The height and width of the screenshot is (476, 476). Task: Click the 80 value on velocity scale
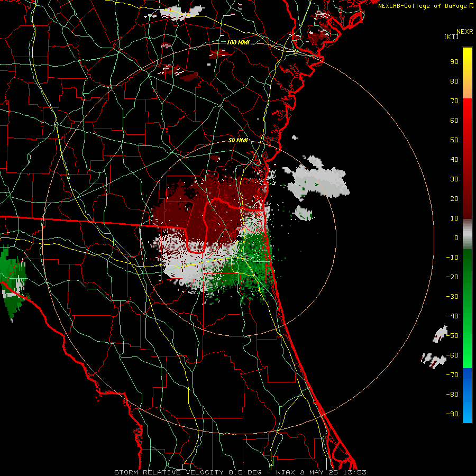(x=454, y=81)
